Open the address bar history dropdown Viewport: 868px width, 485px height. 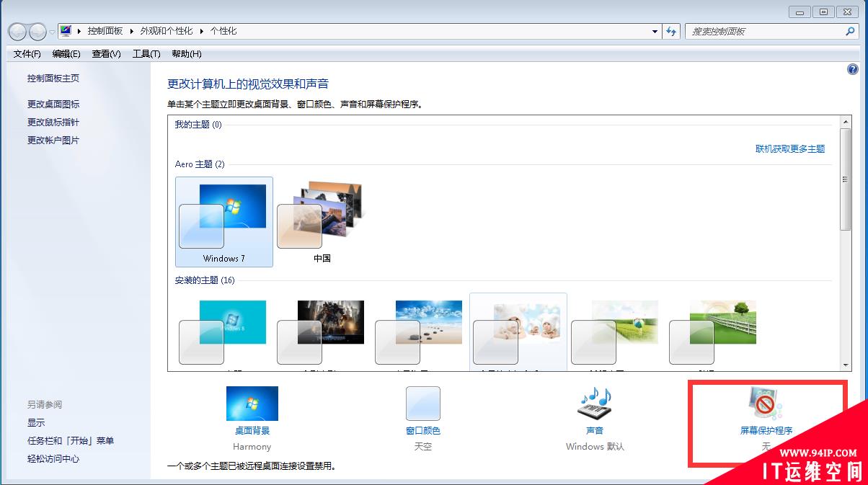(x=655, y=32)
